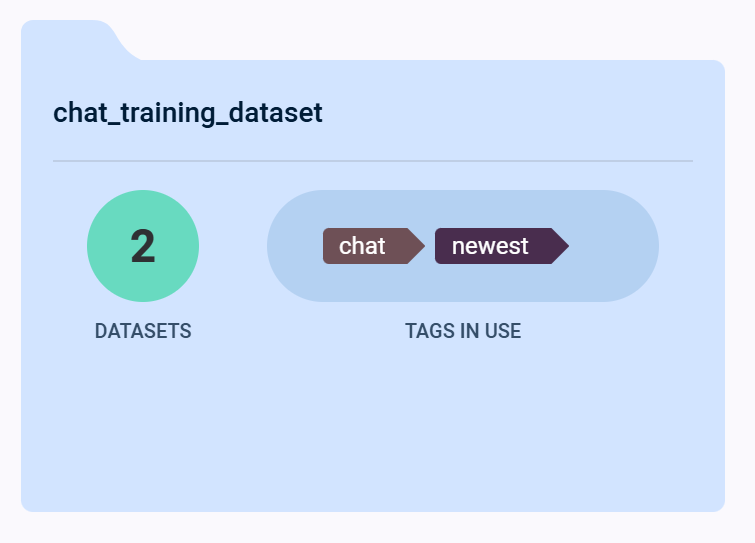
Task: Click the TAGS IN USE label
Action: click(463, 331)
